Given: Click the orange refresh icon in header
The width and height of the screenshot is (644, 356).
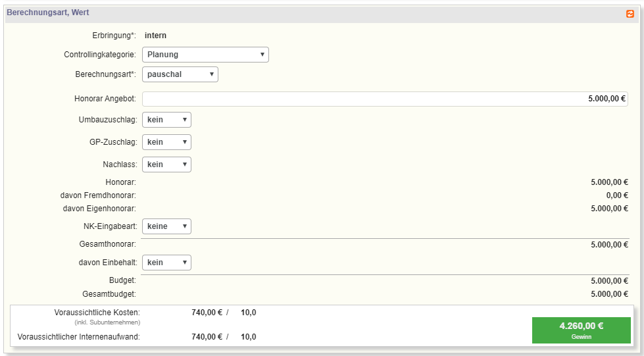Looking at the screenshot, I should tap(630, 14).
